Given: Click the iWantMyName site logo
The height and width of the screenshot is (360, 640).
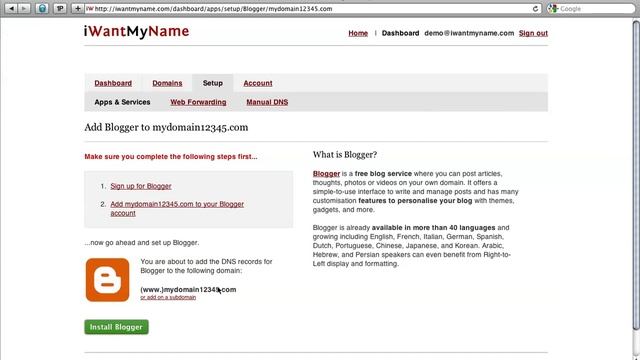Looking at the screenshot, I should (x=137, y=32).
